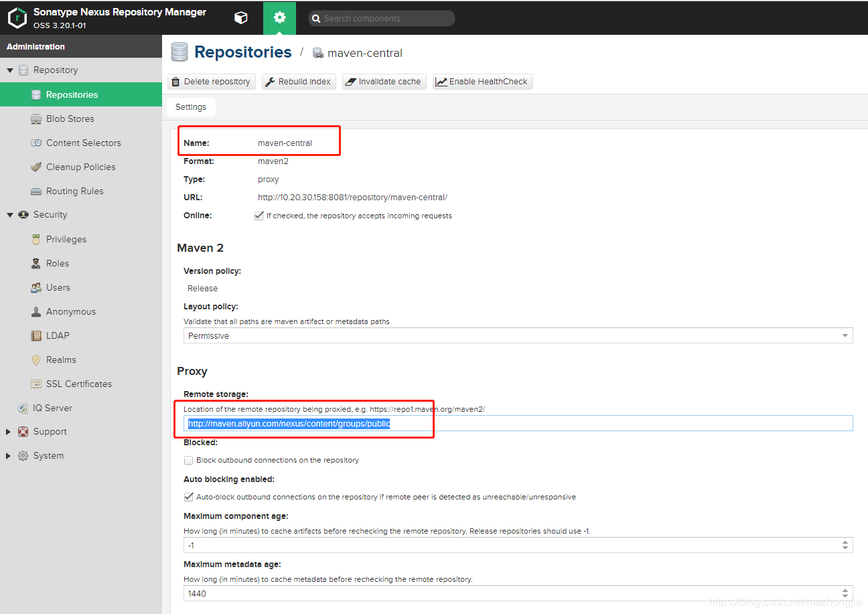Click Delete repository button
This screenshot has width=868, height=614.
[x=212, y=82]
